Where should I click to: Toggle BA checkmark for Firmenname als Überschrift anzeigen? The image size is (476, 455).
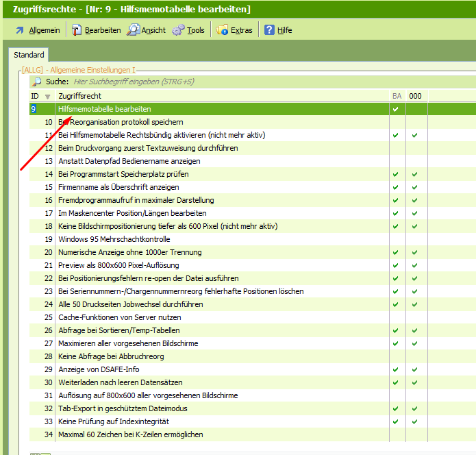(396, 187)
